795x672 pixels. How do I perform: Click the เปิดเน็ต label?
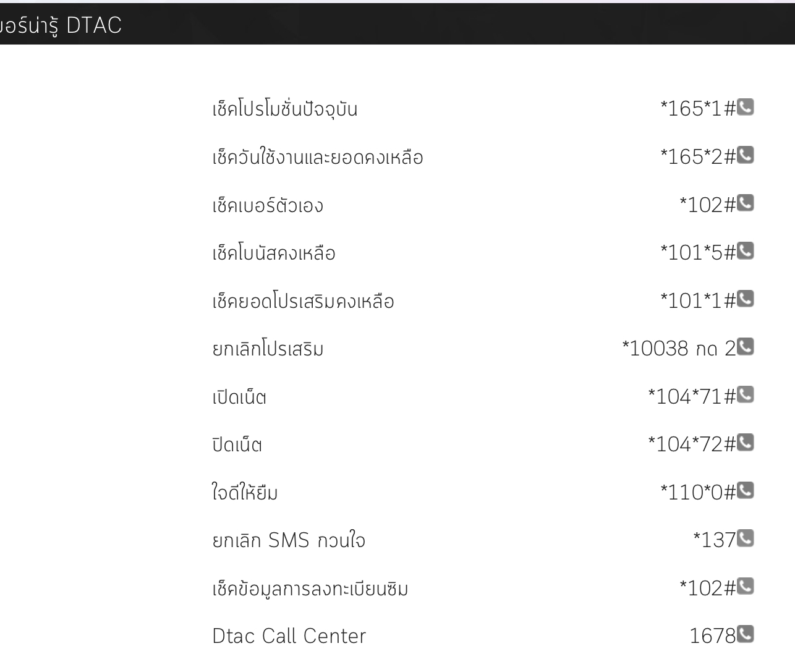coord(239,397)
